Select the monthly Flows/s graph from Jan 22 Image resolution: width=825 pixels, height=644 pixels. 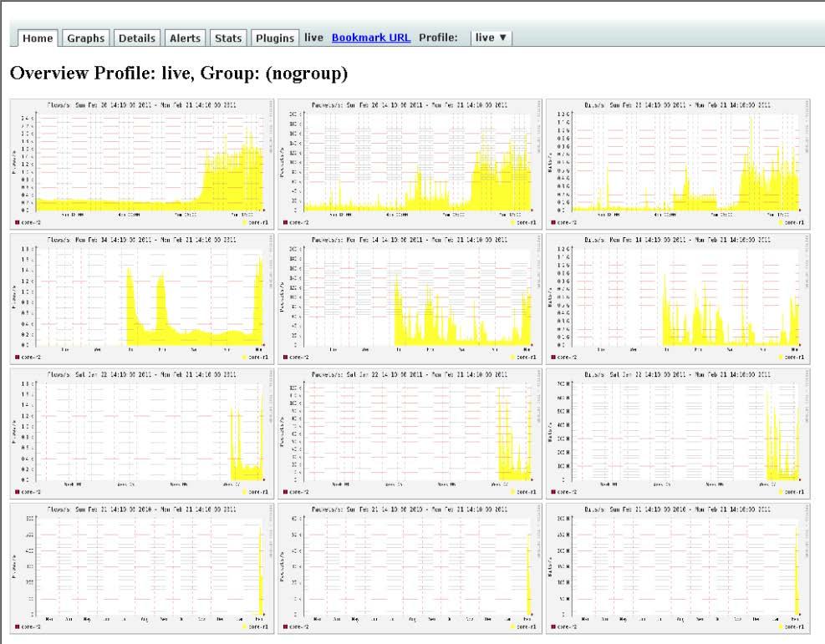tap(142, 434)
